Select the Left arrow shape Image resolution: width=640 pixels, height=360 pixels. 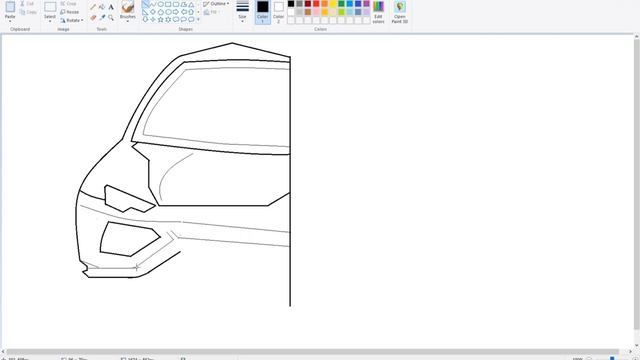[x=183, y=12]
